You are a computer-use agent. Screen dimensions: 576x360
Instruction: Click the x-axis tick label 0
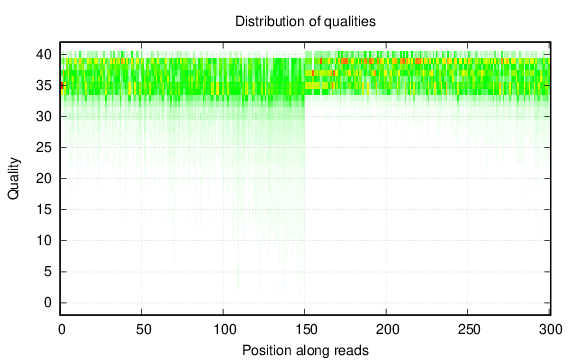click(x=62, y=330)
